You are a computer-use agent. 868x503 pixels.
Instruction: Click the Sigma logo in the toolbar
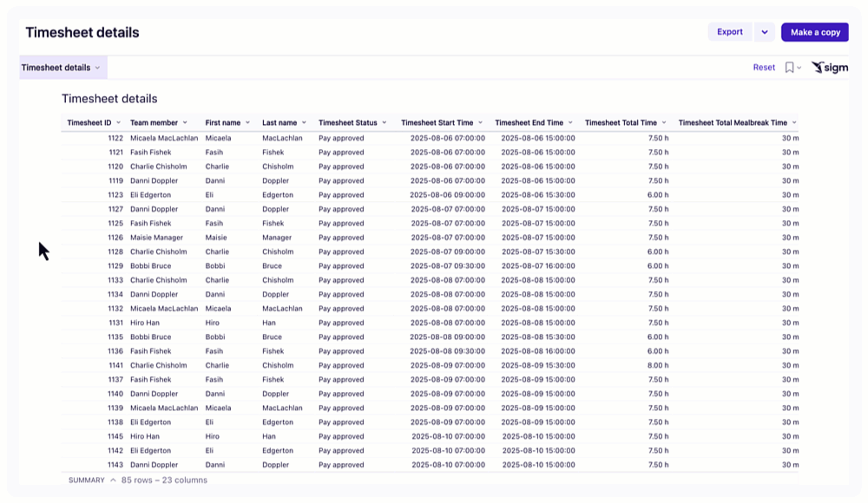829,68
